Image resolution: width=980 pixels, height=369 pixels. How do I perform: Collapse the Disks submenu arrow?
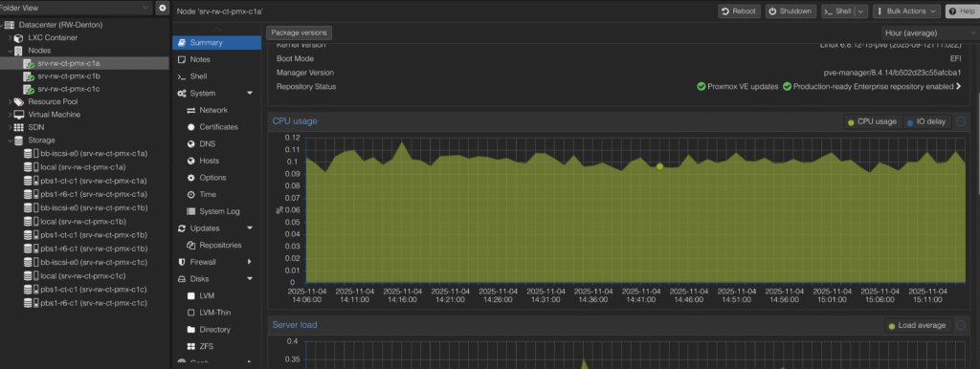tap(250, 279)
